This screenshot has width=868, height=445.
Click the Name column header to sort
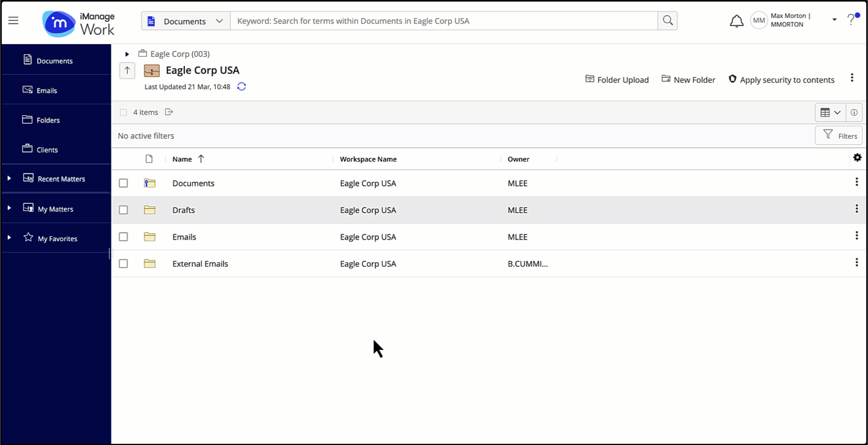(182, 159)
